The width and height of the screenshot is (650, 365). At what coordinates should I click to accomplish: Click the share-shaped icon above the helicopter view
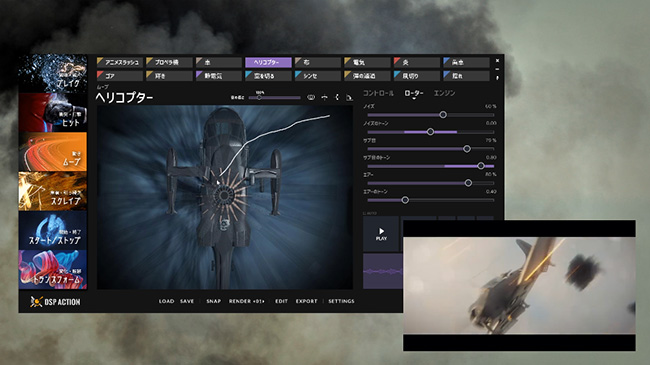337,97
